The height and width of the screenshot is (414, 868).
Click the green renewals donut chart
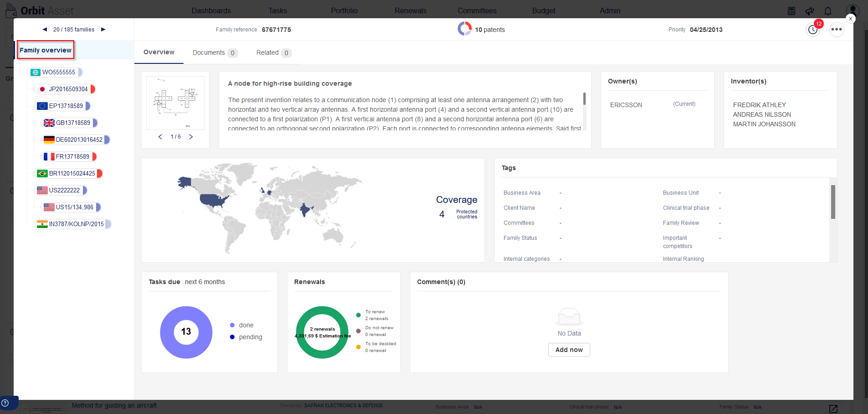tap(322, 332)
